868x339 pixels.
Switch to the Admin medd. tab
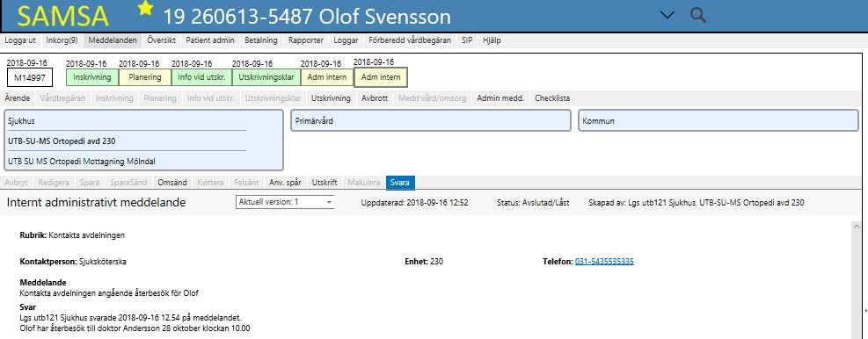tap(500, 98)
